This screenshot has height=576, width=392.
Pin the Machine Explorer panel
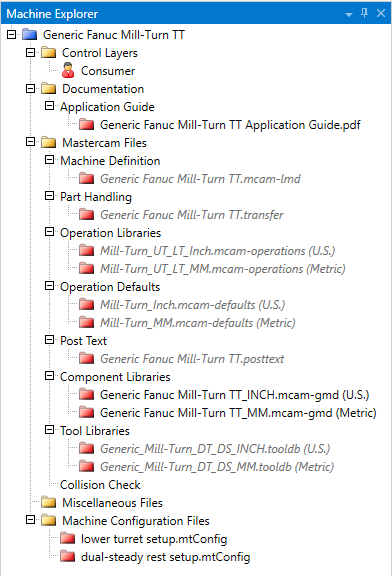pyautogui.click(x=364, y=13)
